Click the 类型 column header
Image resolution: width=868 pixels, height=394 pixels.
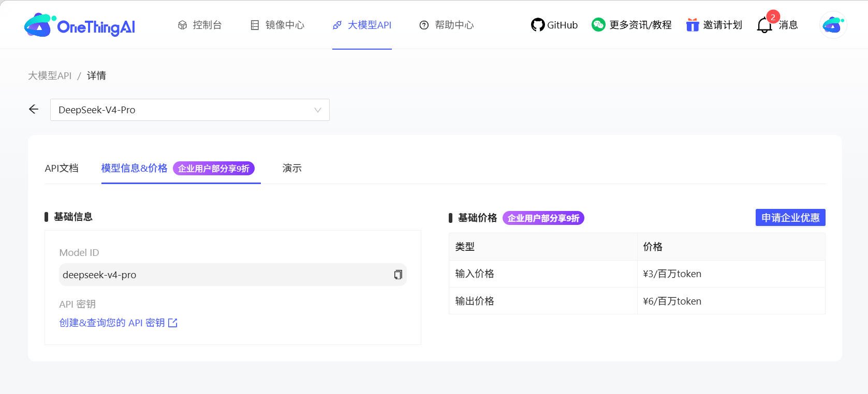465,247
